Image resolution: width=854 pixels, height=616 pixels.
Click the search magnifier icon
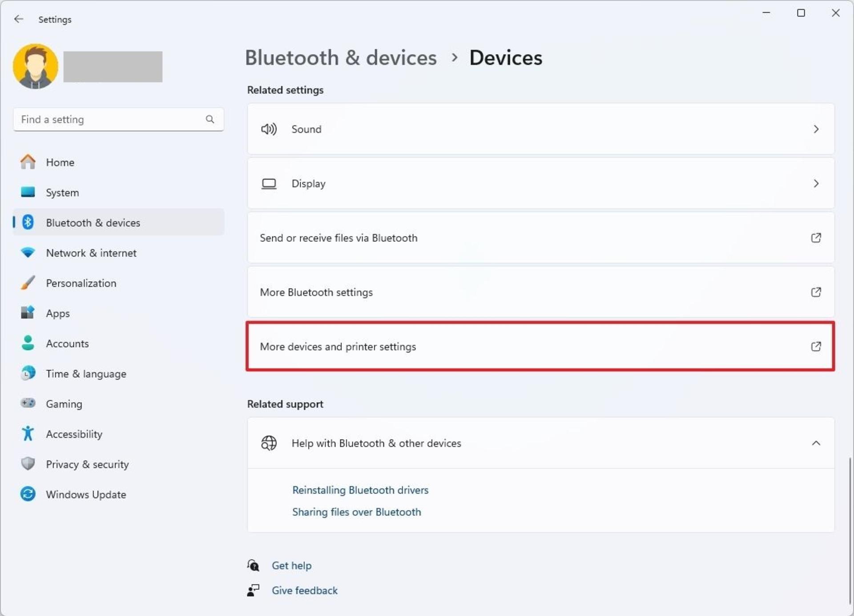(210, 119)
